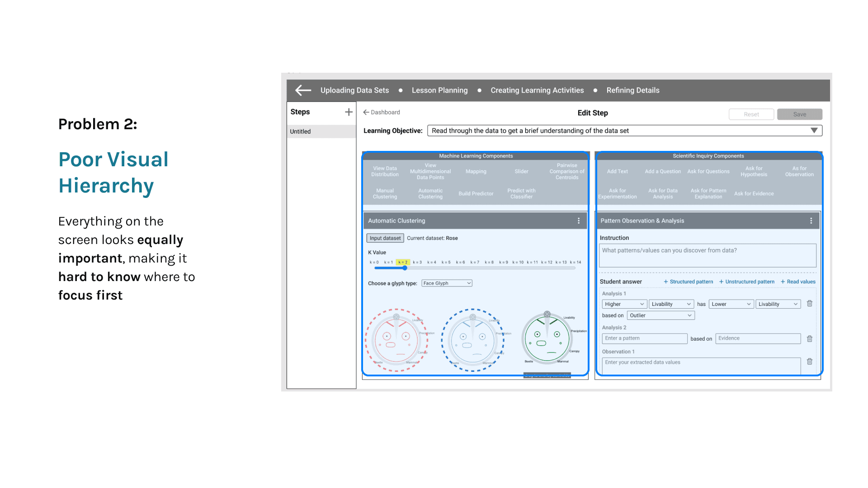Click the K Value slider handle
Screen dimensions: 868x488
point(405,268)
